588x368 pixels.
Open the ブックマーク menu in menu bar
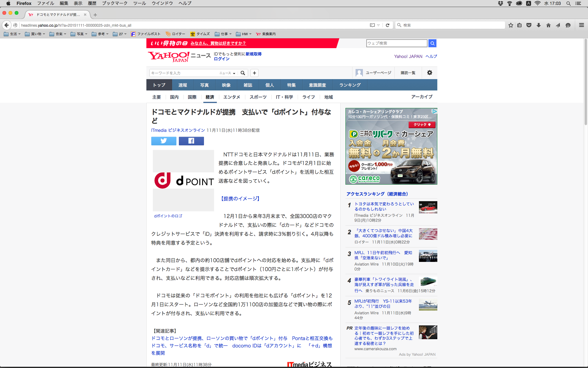click(x=115, y=3)
